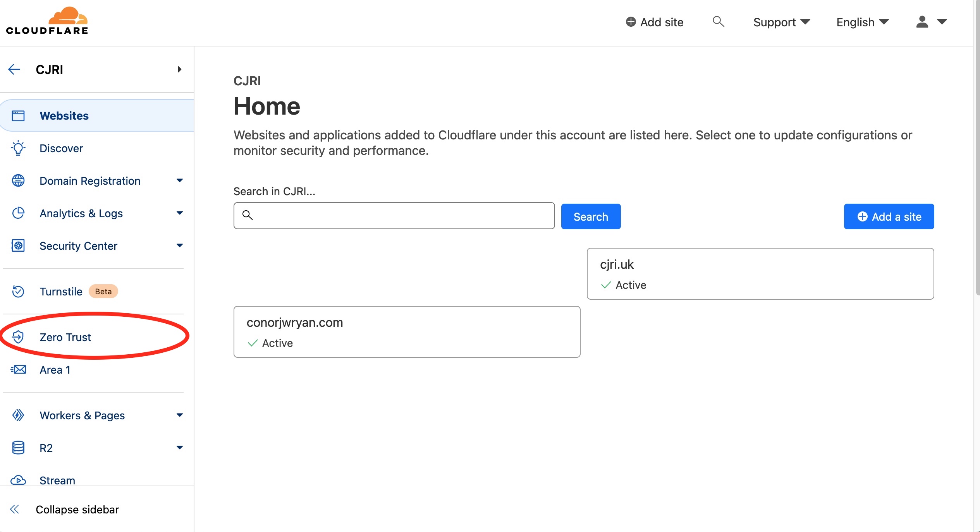The width and height of the screenshot is (980, 532).
Task: Click the plus icon next to Add site
Action: pos(631,22)
